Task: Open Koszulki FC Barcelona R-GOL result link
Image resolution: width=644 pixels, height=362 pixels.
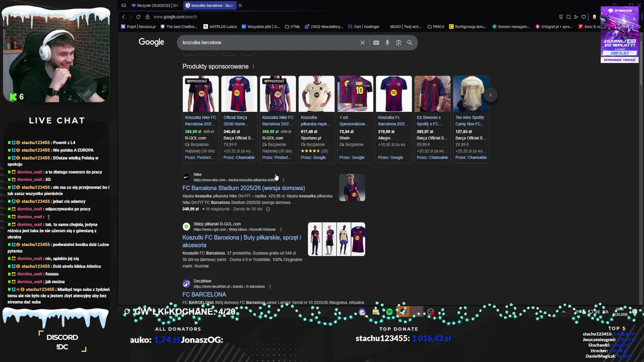Action: click(x=242, y=241)
